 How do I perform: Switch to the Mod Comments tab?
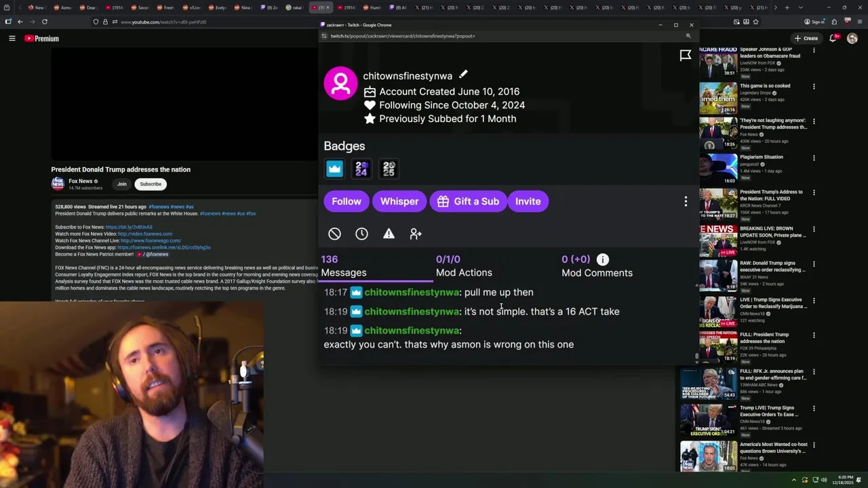(x=597, y=266)
